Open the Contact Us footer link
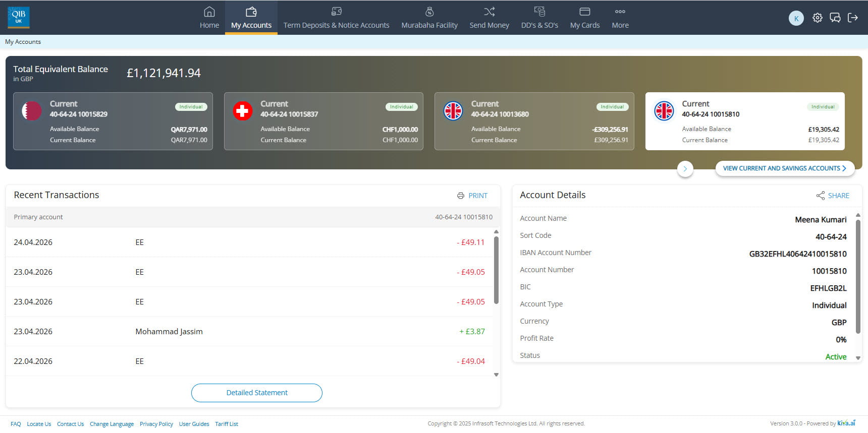This screenshot has height=433, width=868. [70, 424]
